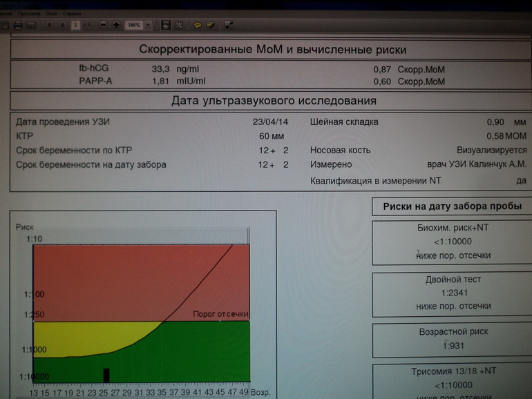532x399 pixels.
Task: Go to the previous page with up arrow
Action: coord(50,26)
